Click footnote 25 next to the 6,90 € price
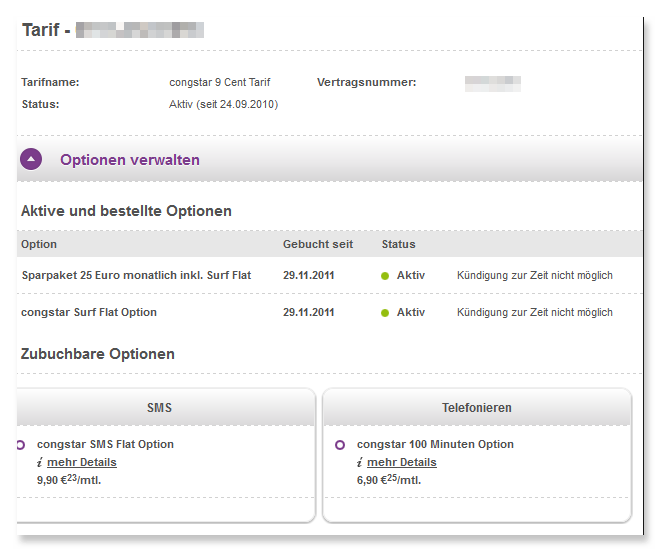Image resolution: width=661 pixels, height=552 pixels. pyautogui.click(x=392, y=477)
